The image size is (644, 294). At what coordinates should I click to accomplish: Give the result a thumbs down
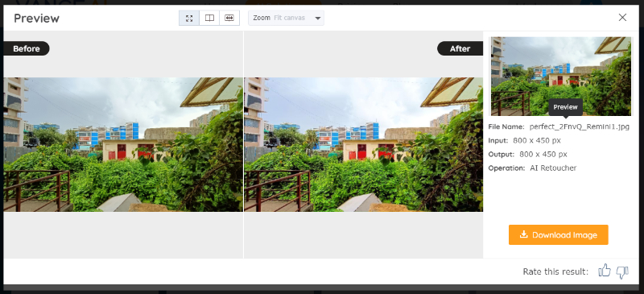pyautogui.click(x=622, y=271)
